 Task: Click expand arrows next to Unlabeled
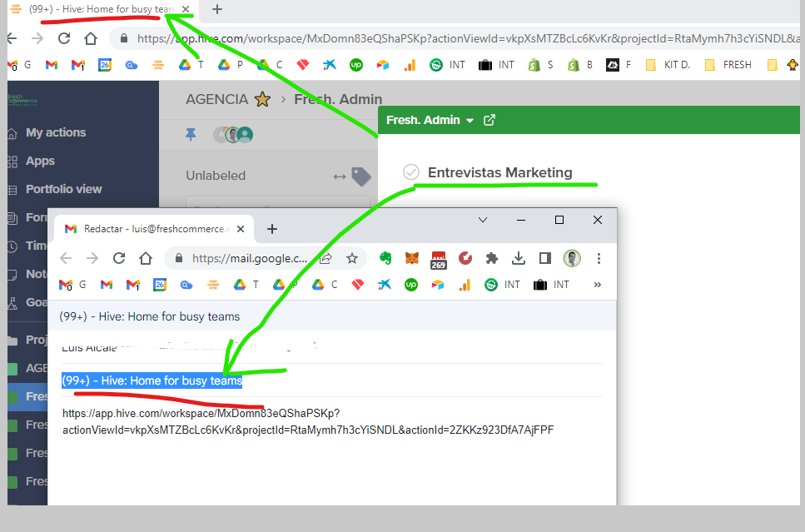(340, 177)
